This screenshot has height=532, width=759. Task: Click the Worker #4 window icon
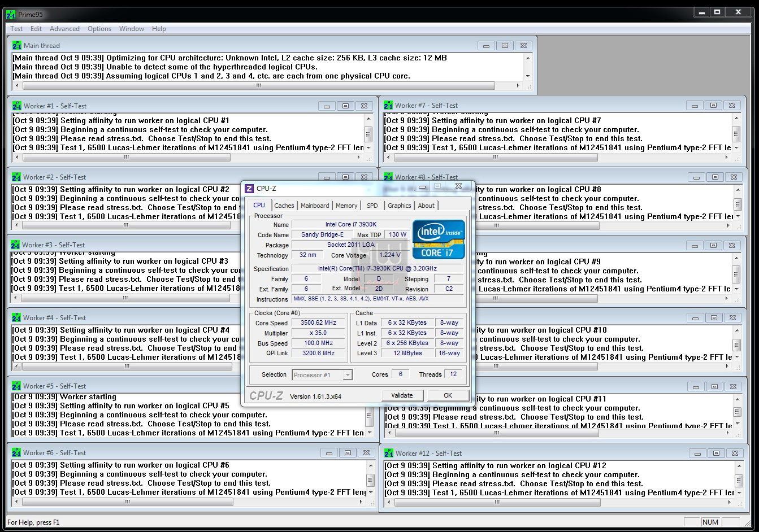16,317
